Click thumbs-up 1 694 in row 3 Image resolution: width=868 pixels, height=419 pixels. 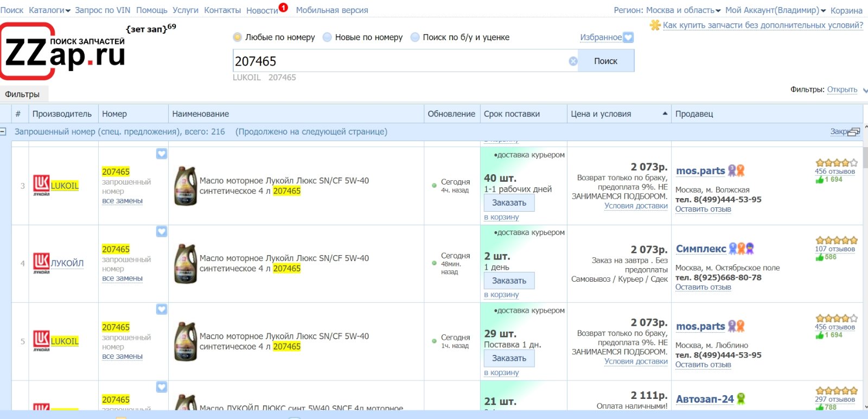point(829,180)
